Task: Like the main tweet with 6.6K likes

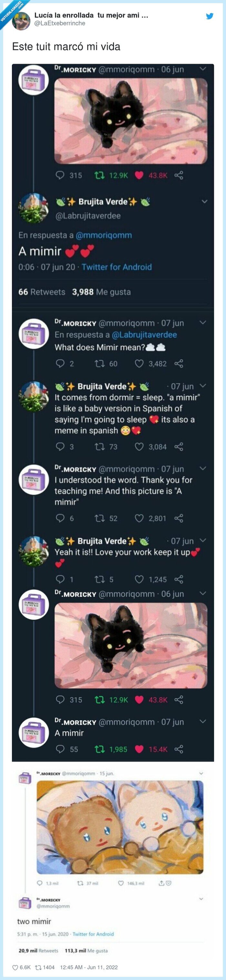Action: 15,967
